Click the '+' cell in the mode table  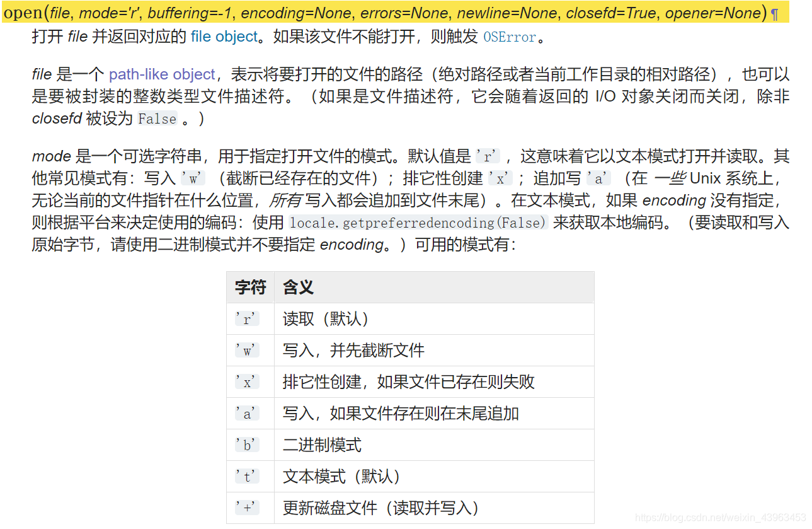point(251,508)
